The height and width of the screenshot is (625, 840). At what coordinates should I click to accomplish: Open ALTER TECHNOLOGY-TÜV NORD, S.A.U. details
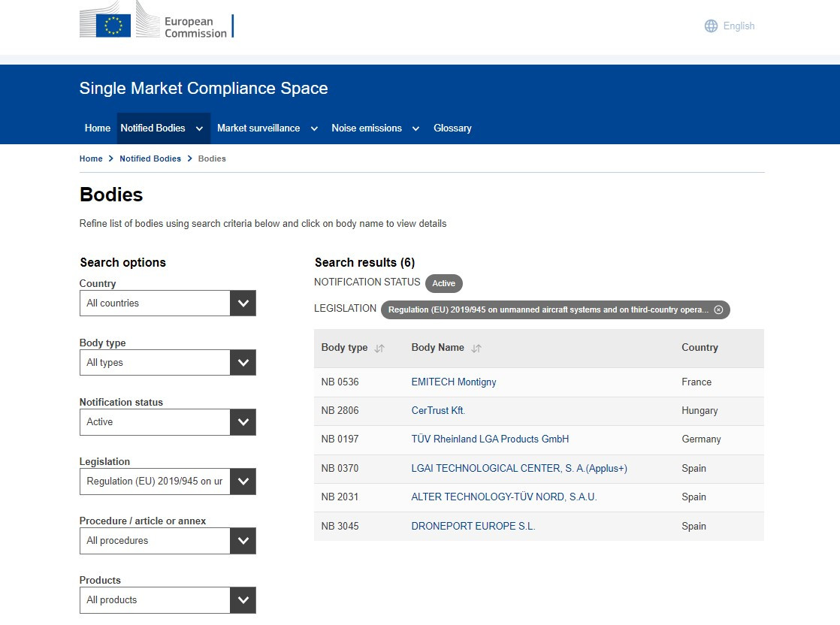coord(504,497)
